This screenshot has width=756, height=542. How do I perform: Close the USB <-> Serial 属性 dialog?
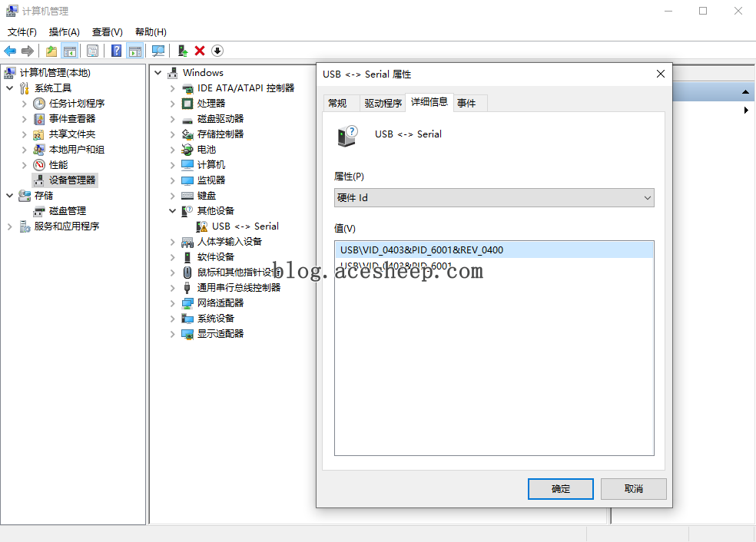click(661, 74)
